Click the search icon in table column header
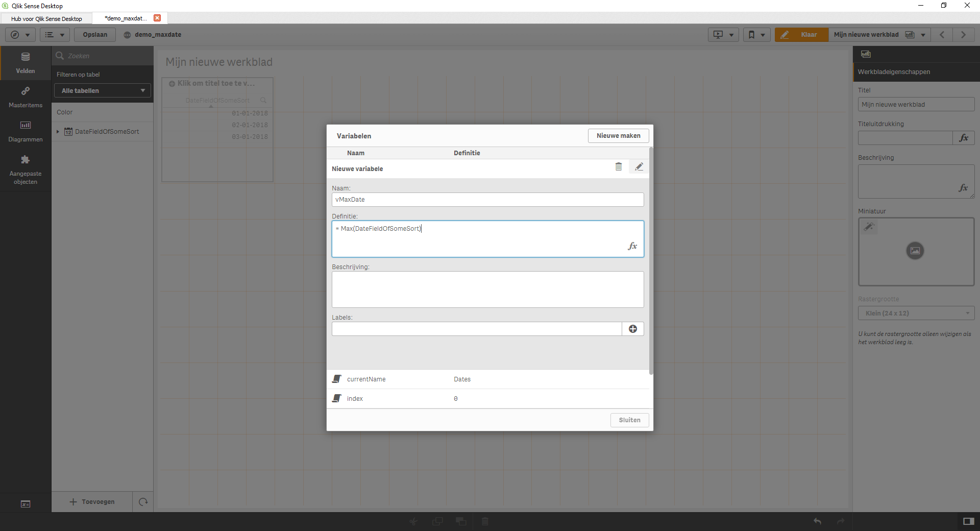This screenshot has width=980, height=531. click(x=263, y=100)
